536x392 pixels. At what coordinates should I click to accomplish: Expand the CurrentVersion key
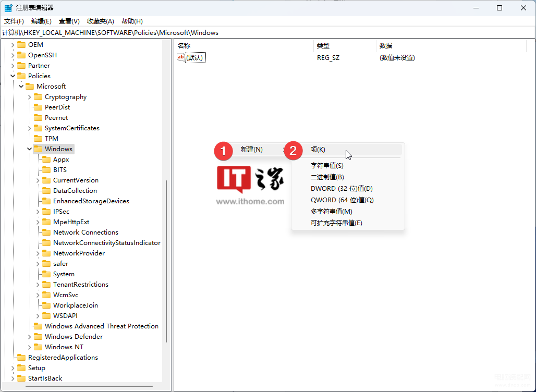[38, 180]
